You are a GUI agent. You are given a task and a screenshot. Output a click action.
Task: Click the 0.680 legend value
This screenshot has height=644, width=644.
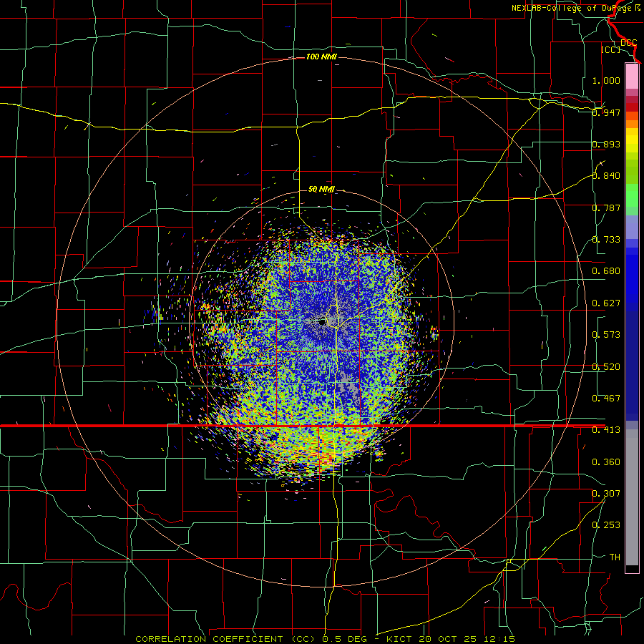click(x=606, y=271)
